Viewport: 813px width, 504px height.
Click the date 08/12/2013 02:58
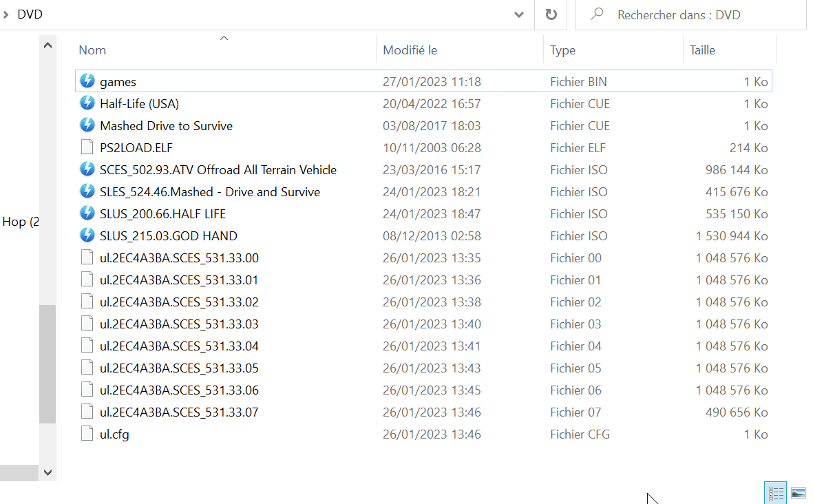tap(432, 236)
